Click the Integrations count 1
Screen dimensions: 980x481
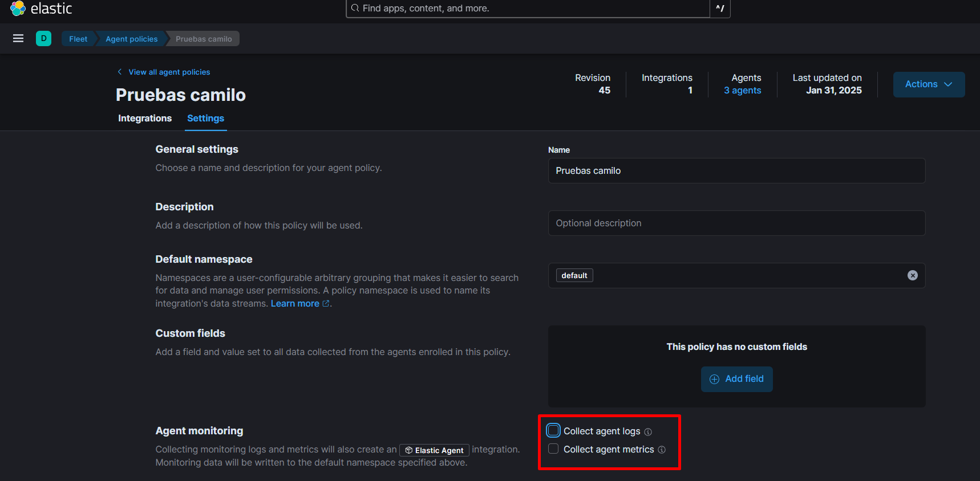[690, 90]
